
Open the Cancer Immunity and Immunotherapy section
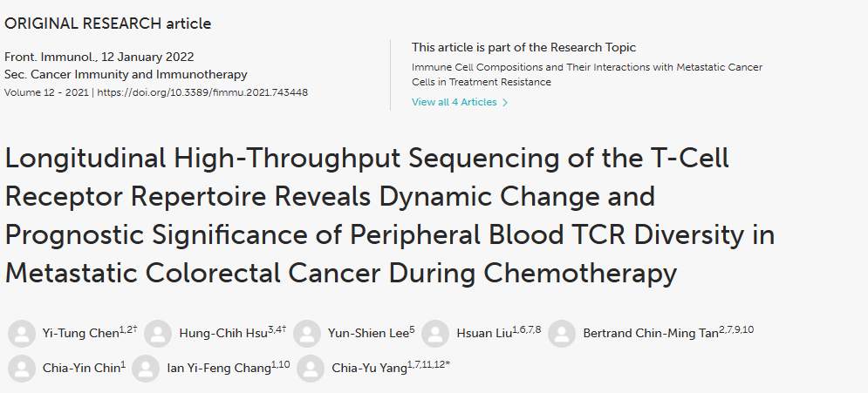tap(139, 74)
